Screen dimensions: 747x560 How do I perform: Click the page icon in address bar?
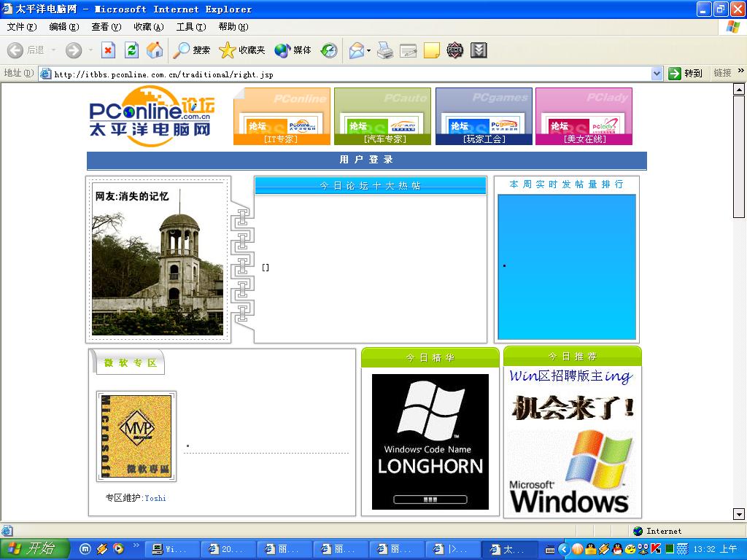click(46, 74)
